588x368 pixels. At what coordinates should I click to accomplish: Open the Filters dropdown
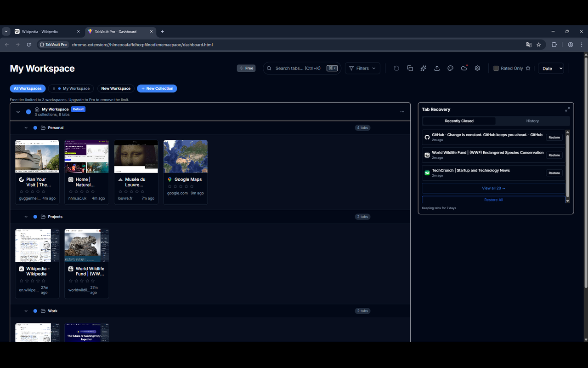pyautogui.click(x=362, y=68)
